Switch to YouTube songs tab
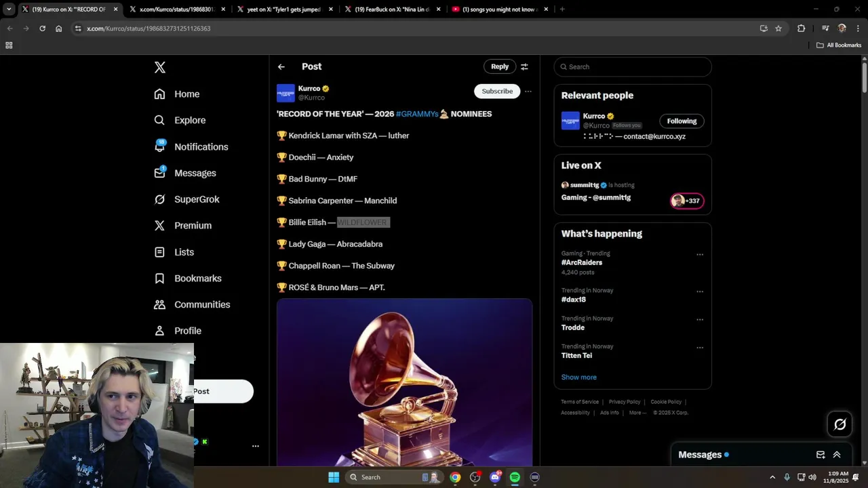Screen dimensions: 868x488 tap(500, 9)
